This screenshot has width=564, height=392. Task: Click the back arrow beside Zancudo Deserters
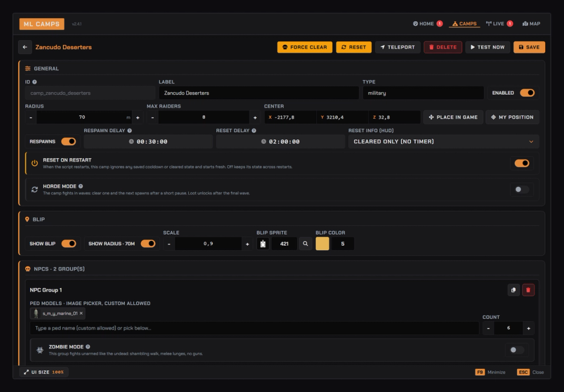(x=25, y=47)
